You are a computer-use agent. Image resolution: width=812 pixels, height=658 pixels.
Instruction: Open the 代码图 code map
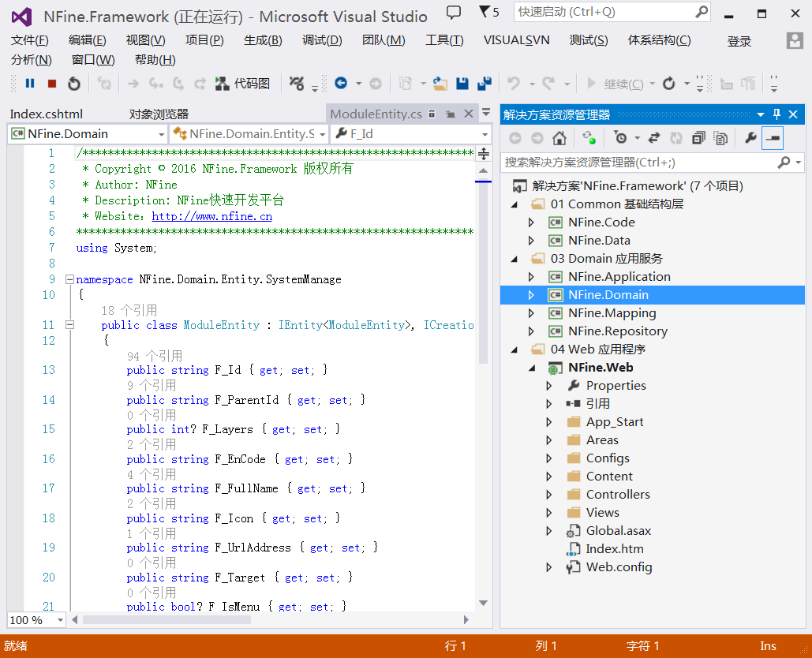[242, 84]
